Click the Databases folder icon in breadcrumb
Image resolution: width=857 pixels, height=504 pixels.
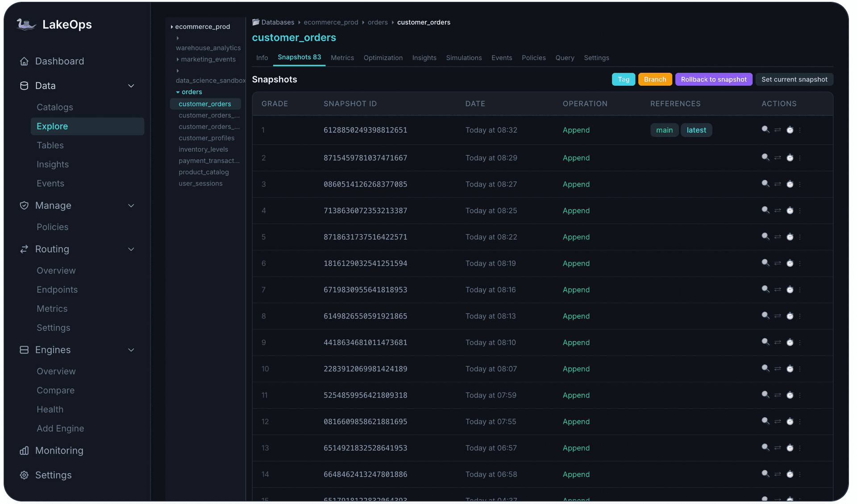[x=256, y=22]
